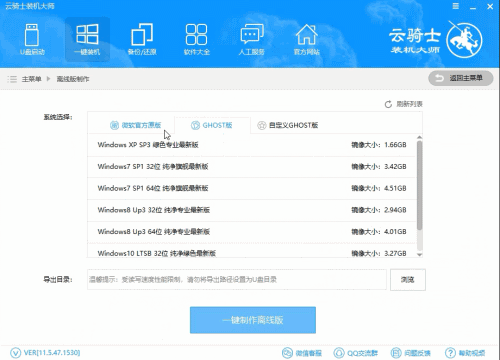Switch to GHOST版 tab
This screenshot has height=360, width=500.
point(212,125)
